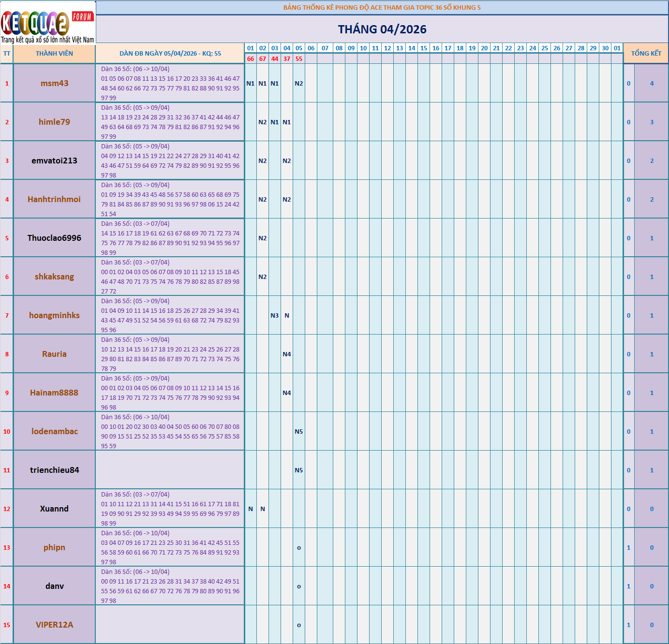669x644 pixels.
Task: Click the 'THÁNG 04/2026' title
Action: 382,29
